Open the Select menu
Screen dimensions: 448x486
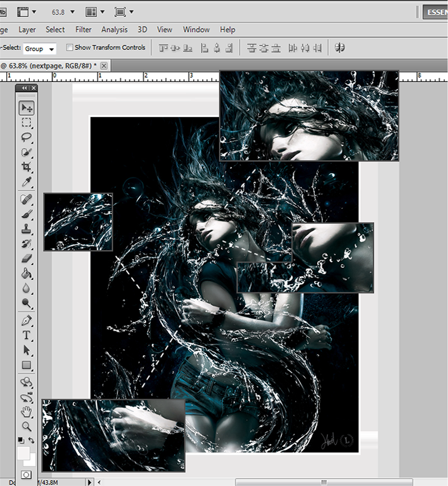(x=55, y=30)
